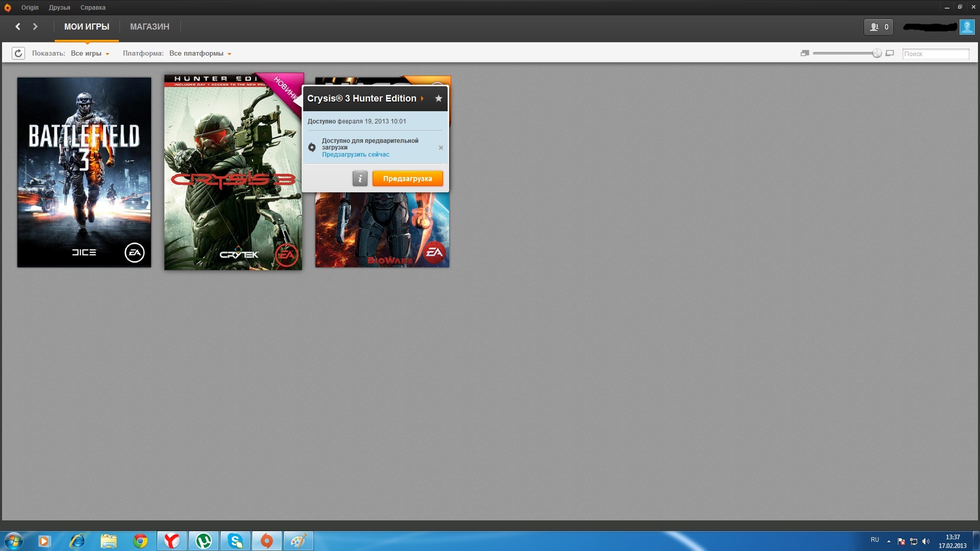Screen dimensions: 980x551
Task: Open Internet Explorer from taskbar
Action: point(77,541)
